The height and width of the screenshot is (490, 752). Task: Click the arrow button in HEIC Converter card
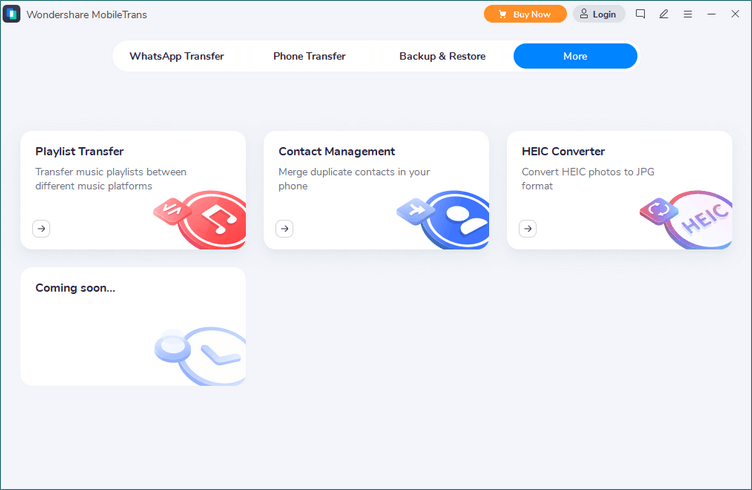tap(528, 229)
